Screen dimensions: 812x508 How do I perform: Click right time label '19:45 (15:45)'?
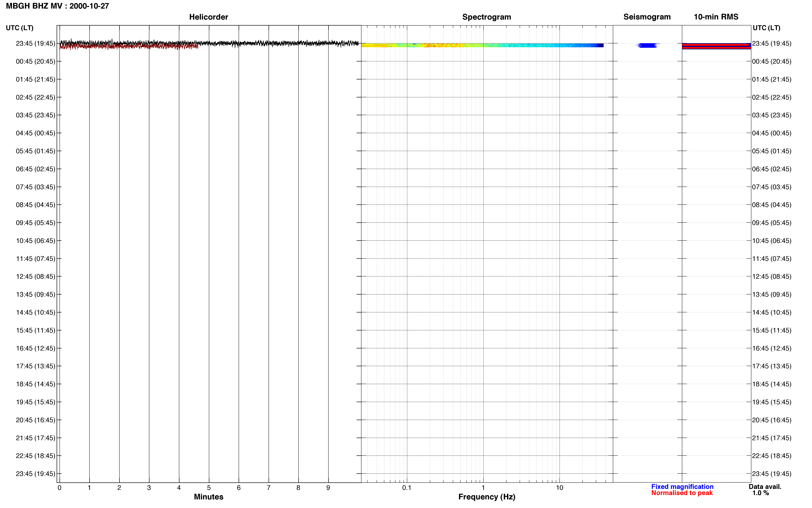tap(772, 402)
